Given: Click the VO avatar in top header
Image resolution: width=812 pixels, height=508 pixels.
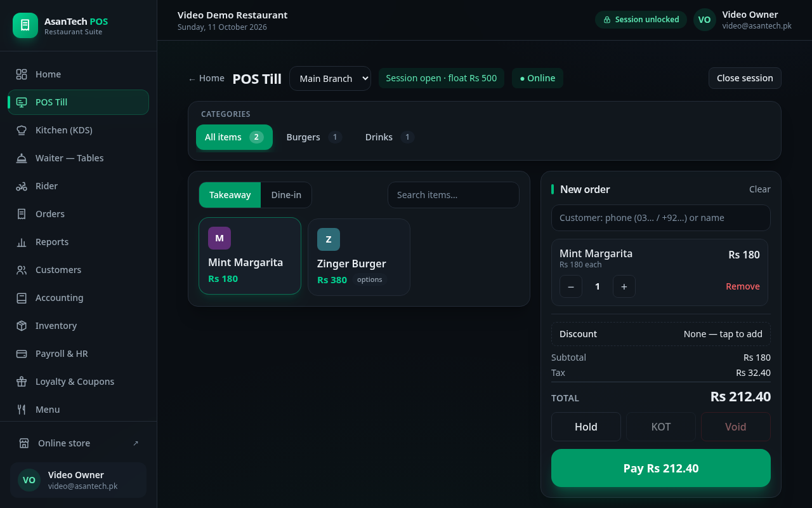Looking at the screenshot, I should 704,20.
